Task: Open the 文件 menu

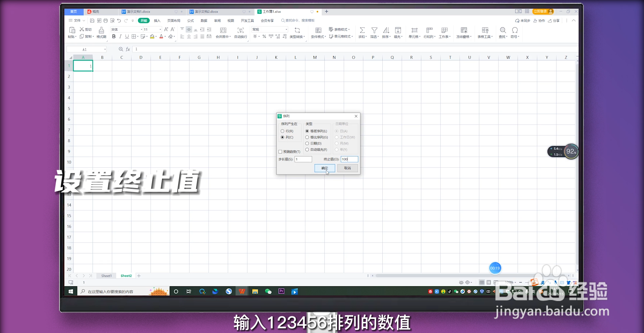Action: pyautogui.click(x=77, y=20)
